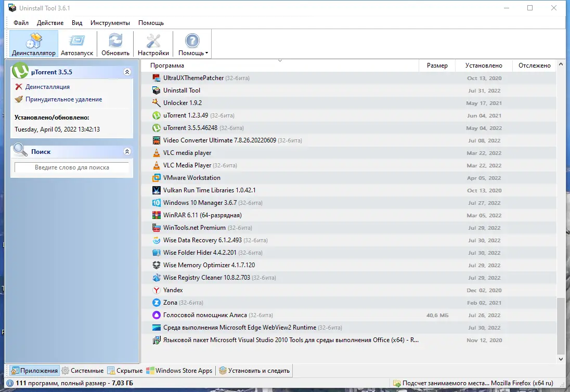The image size is (570, 392).
Task: Open the Файл menu
Action: pyautogui.click(x=21, y=22)
